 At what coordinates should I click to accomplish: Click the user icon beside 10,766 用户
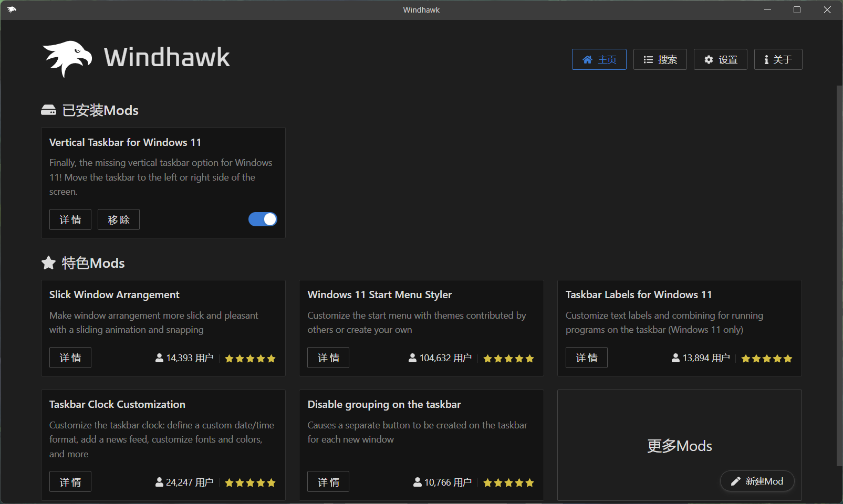pyautogui.click(x=417, y=482)
